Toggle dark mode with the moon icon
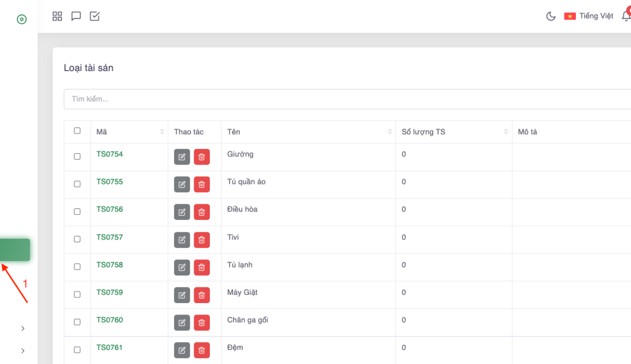The height and width of the screenshot is (364, 631). pos(551,16)
